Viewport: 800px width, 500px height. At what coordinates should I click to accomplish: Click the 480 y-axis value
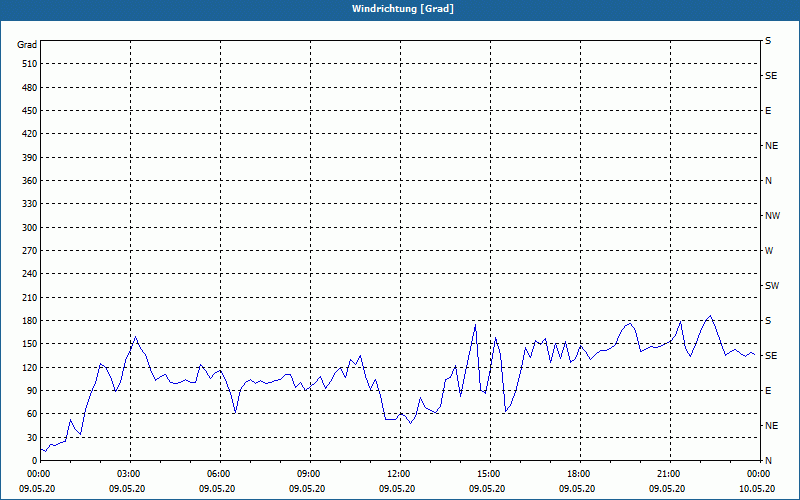click(30, 88)
